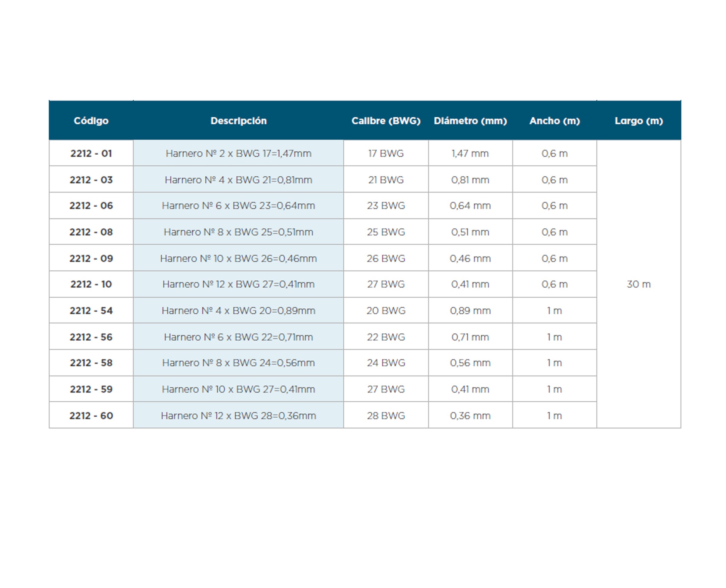726x588 pixels.
Task: Click the 20 BWG calibre cell
Action: click(x=386, y=311)
